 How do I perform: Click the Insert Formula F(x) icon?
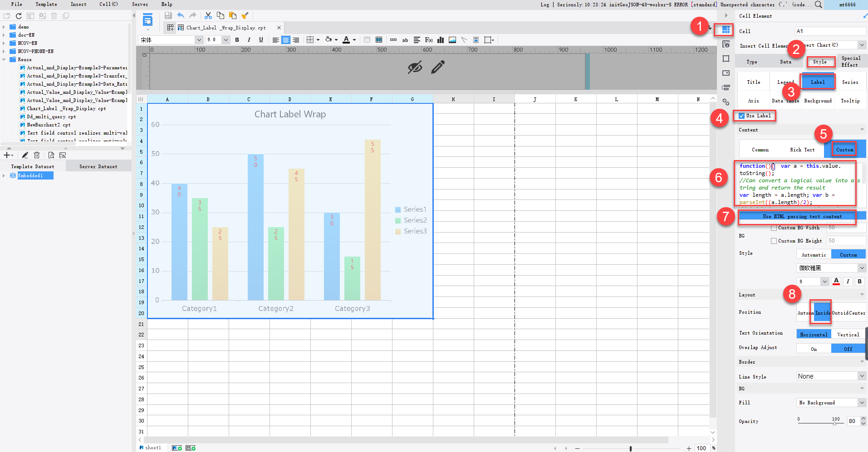428,40
